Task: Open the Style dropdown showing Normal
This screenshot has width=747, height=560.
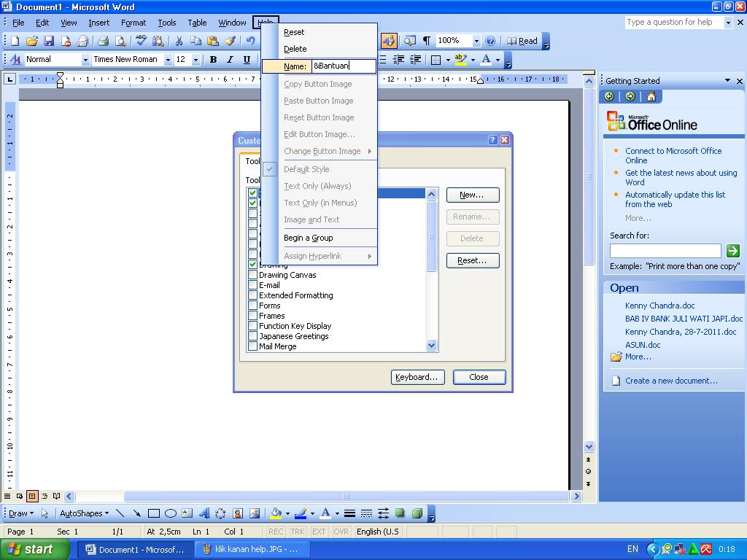Action: tap(85, 60)
